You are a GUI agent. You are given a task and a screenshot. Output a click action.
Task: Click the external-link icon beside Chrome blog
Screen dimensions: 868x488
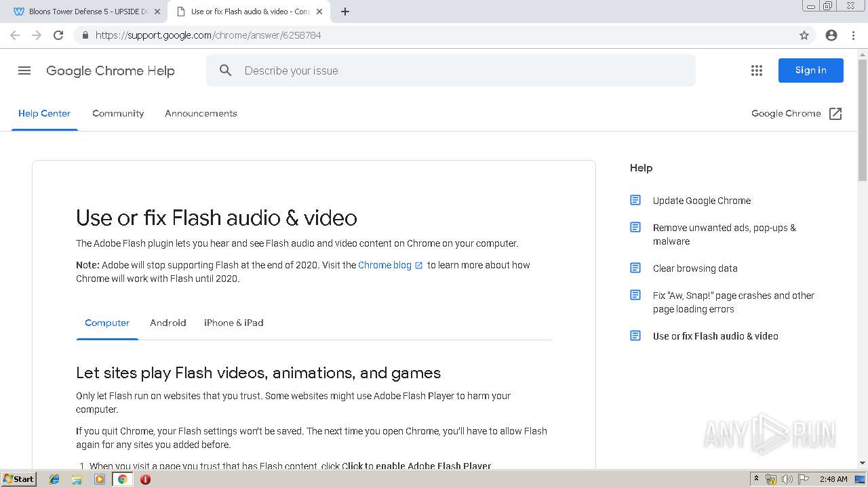click(418, 266)
